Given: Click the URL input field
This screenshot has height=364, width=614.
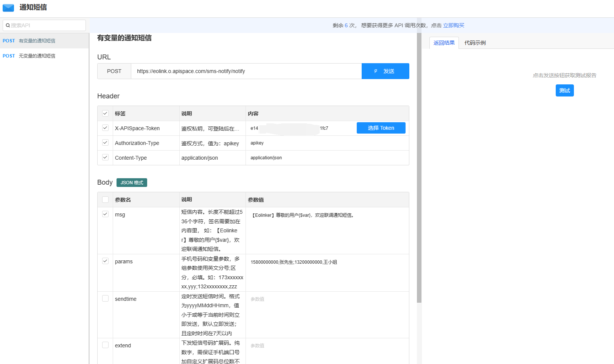Looking at the screenshot, I should (x=246, y=71).
